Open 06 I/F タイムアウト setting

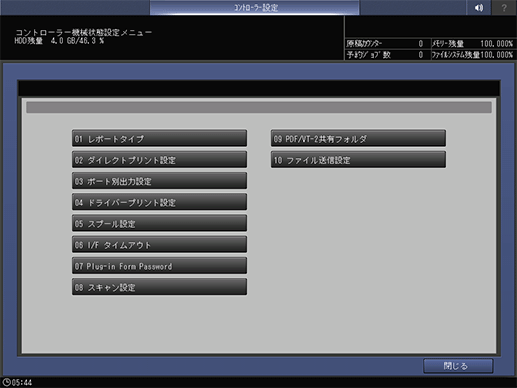click(159, 245)
